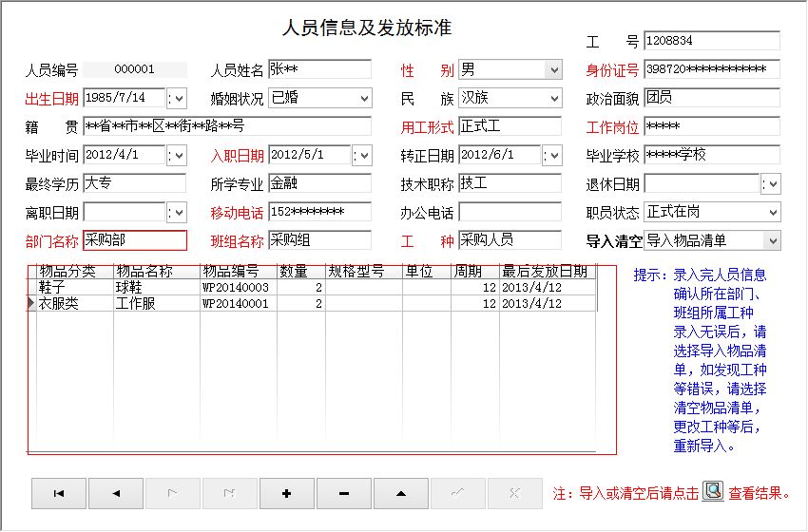Open the 性别 gender dropdown
This screenshot has width=808, height=532.
pyautogui.click(x=553, y=69)
